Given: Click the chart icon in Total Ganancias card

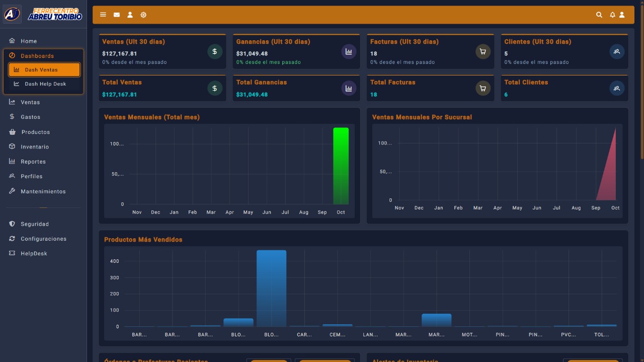Looking at the screenshot, I should (x=349, y=89).
